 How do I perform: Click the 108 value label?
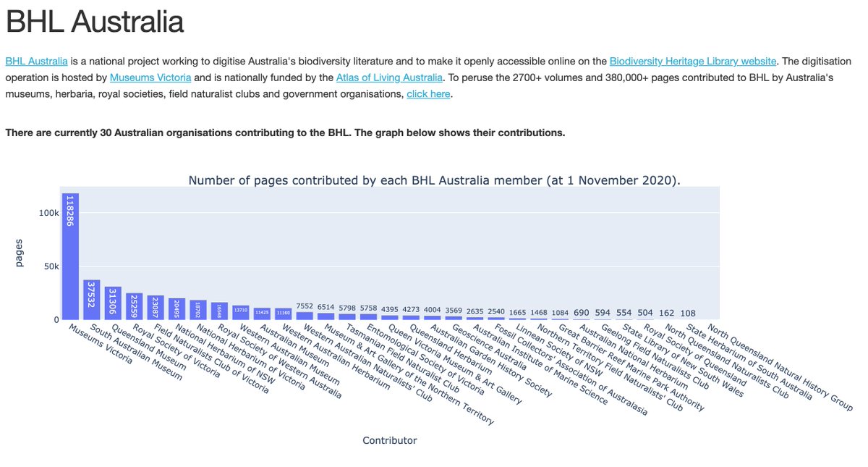coord(689,313)
